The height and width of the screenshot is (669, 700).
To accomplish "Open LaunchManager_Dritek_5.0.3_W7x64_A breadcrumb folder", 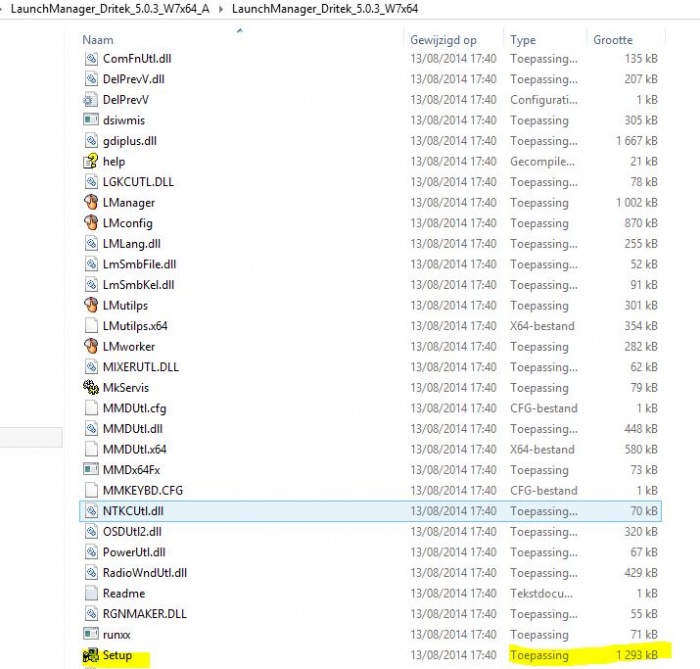I will tap(110, 9).
